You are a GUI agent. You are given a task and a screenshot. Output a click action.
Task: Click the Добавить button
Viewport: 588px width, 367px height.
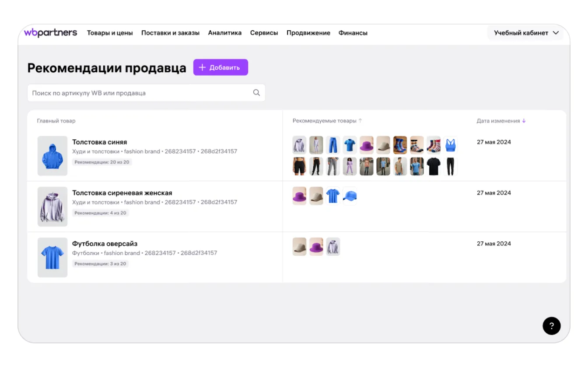(x=220, y=67)
